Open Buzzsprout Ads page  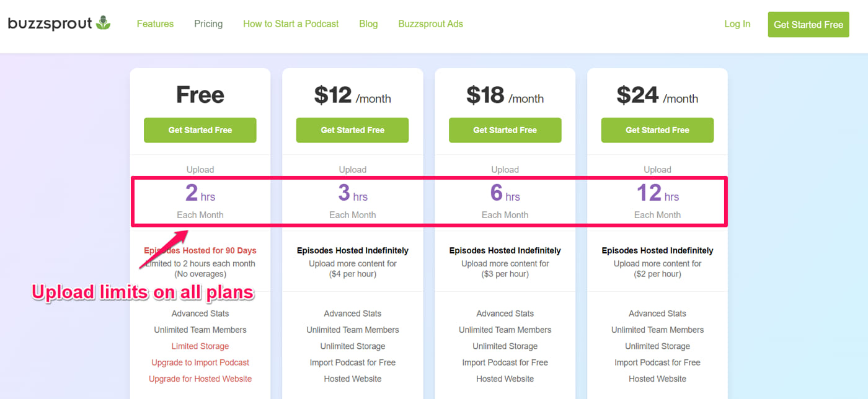click(x=430, y=24)
